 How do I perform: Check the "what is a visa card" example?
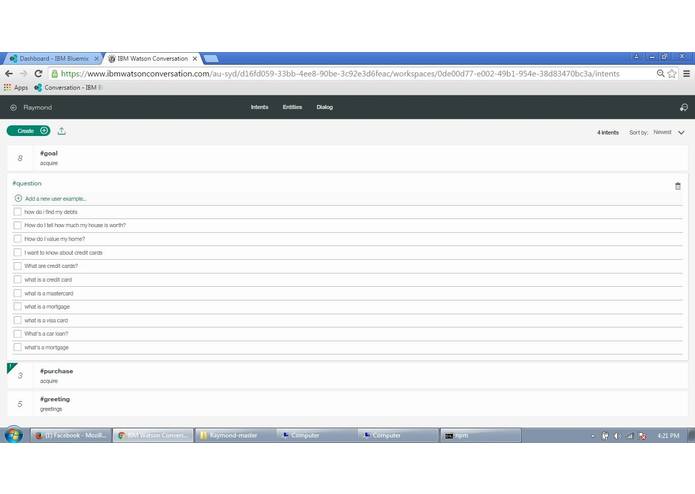click(17, 320)
